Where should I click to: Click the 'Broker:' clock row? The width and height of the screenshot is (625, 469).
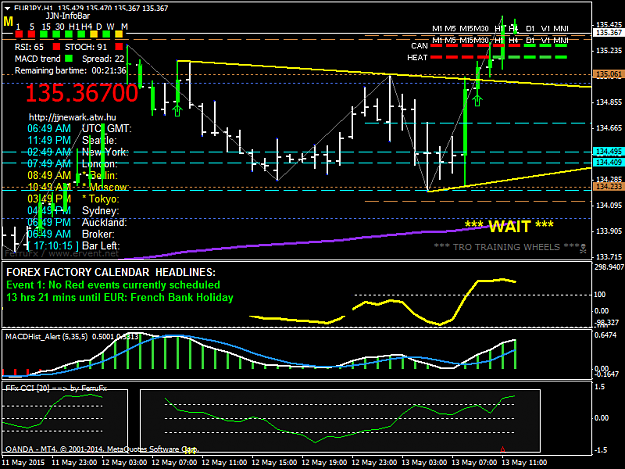tap(71, 234)
